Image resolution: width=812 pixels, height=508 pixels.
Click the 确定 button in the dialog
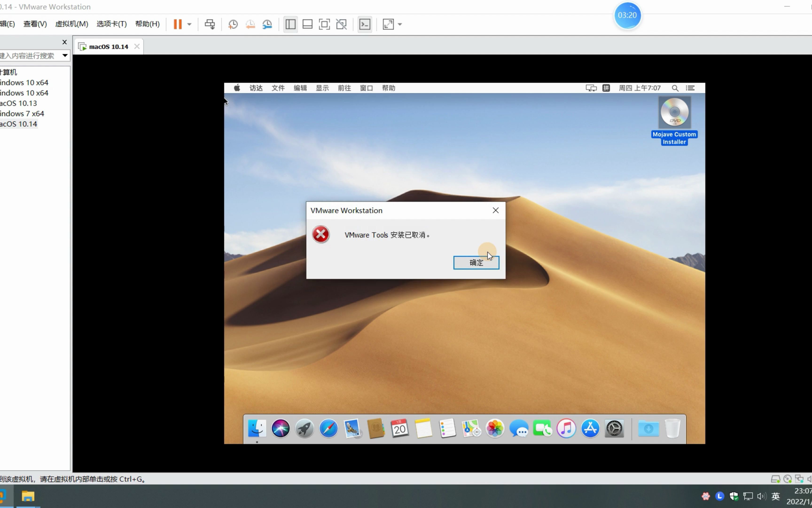[476, 262]
